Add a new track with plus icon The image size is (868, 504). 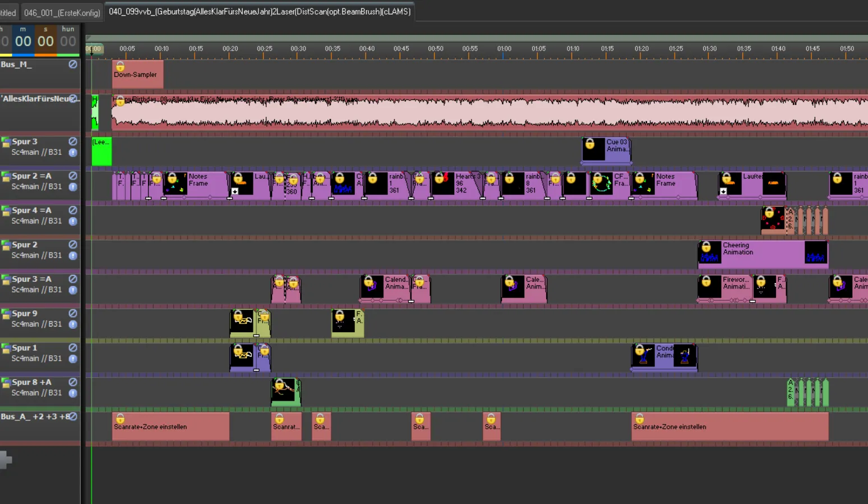(6, 460)
